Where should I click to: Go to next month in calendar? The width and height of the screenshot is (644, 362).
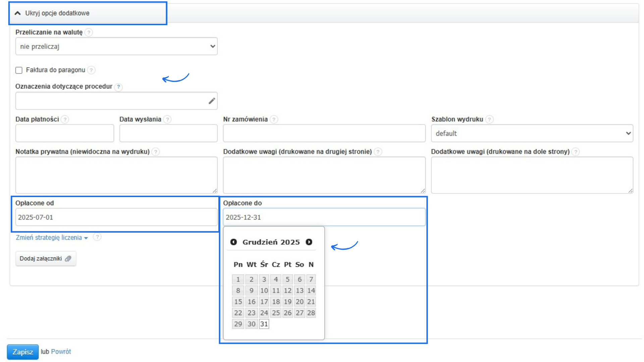(x=309, y=242)
